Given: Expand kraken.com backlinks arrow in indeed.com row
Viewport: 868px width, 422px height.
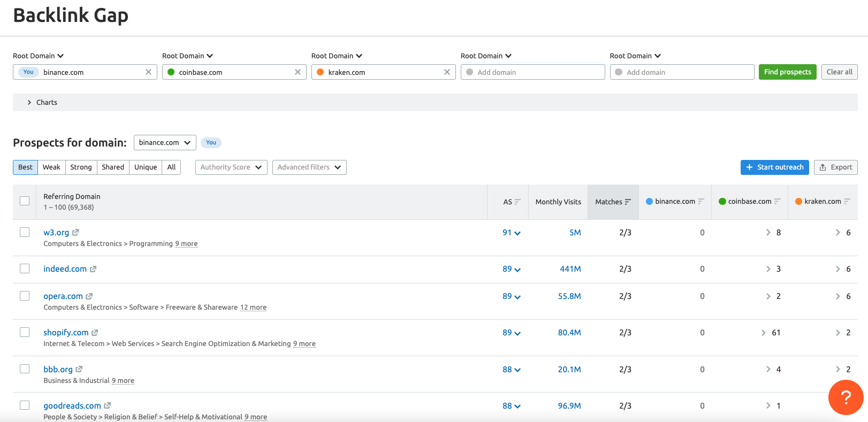Looking at the screenshot, I should click(838, 269).
